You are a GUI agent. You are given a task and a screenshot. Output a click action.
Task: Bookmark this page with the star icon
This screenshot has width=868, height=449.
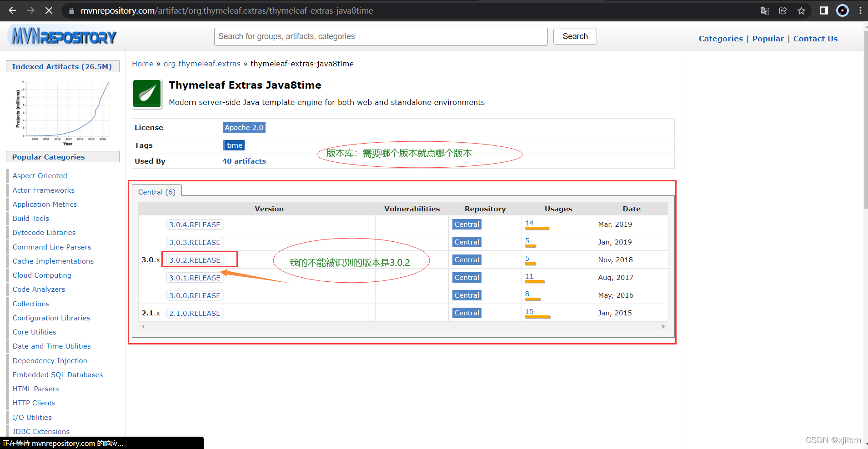coord(801,10)
